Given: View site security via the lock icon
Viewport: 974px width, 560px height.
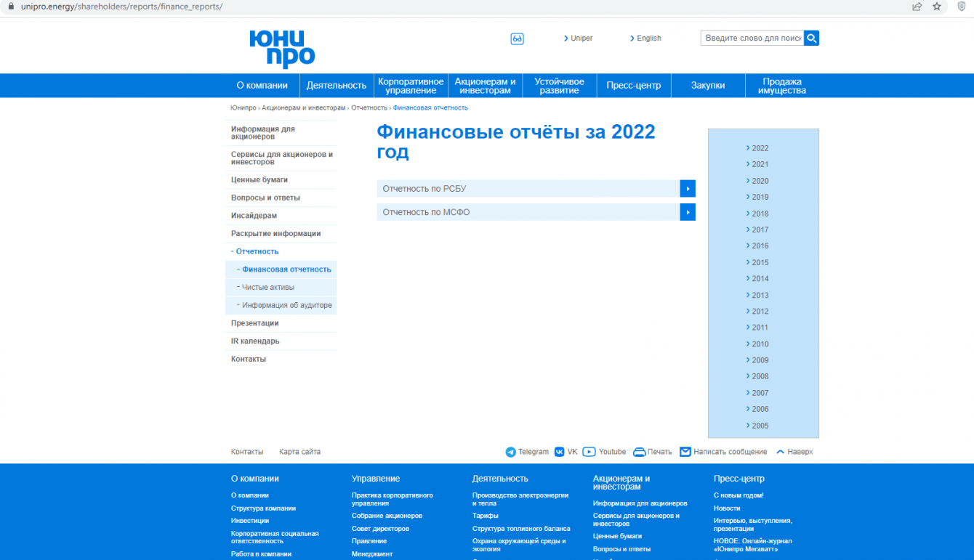Looking at the screenshot, I should coord(11,7).
